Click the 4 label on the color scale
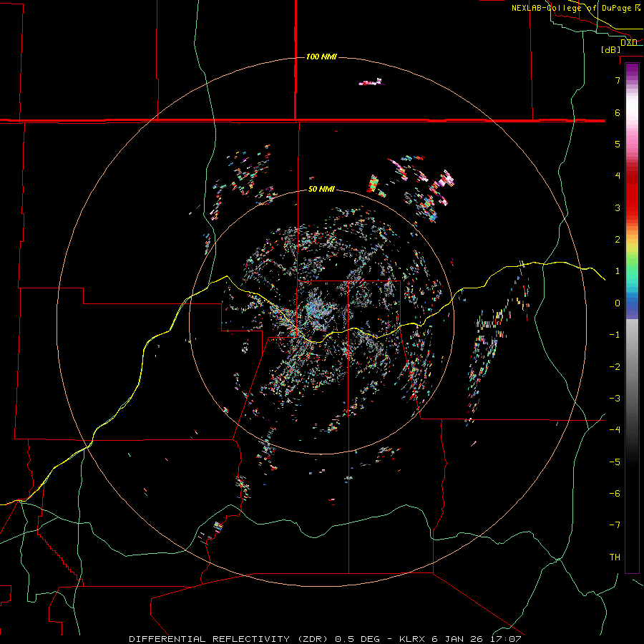The image size is (644, 644). [x=618, y=176]
